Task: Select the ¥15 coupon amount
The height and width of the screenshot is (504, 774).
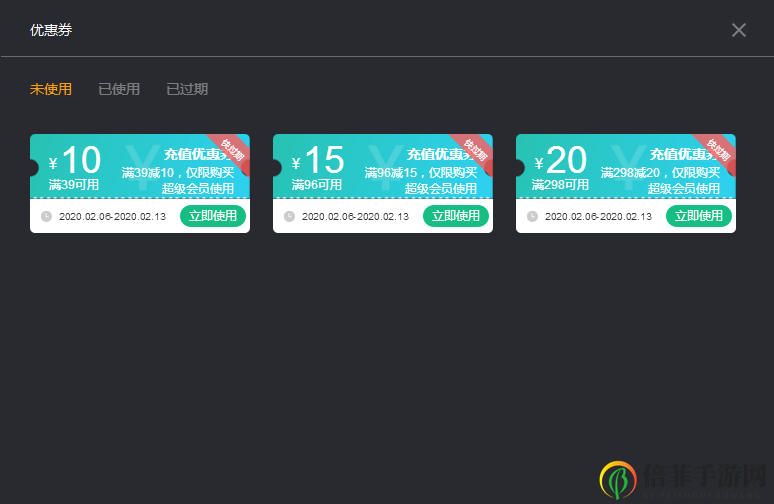Action: coord(319,161)
